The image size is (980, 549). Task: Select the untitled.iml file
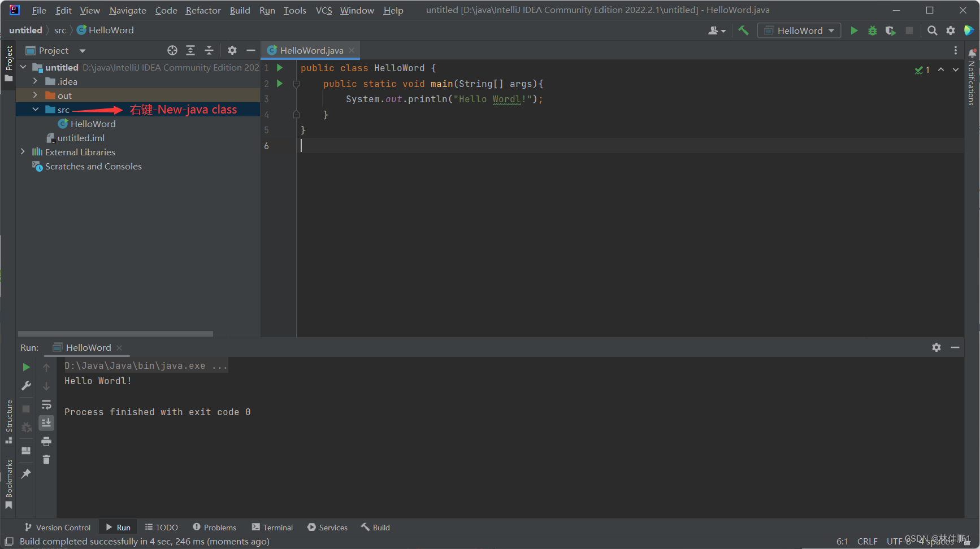point(81,137)
